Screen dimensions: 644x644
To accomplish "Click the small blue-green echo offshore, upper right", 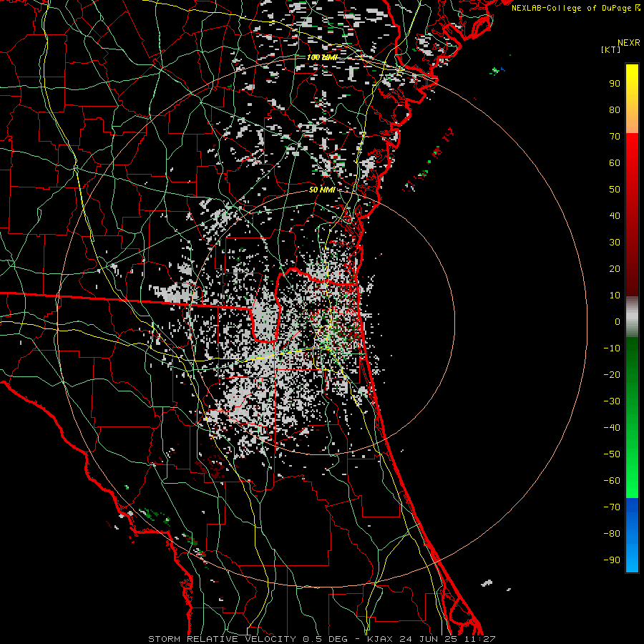I will pyautogui.click(x=497, y=71).
